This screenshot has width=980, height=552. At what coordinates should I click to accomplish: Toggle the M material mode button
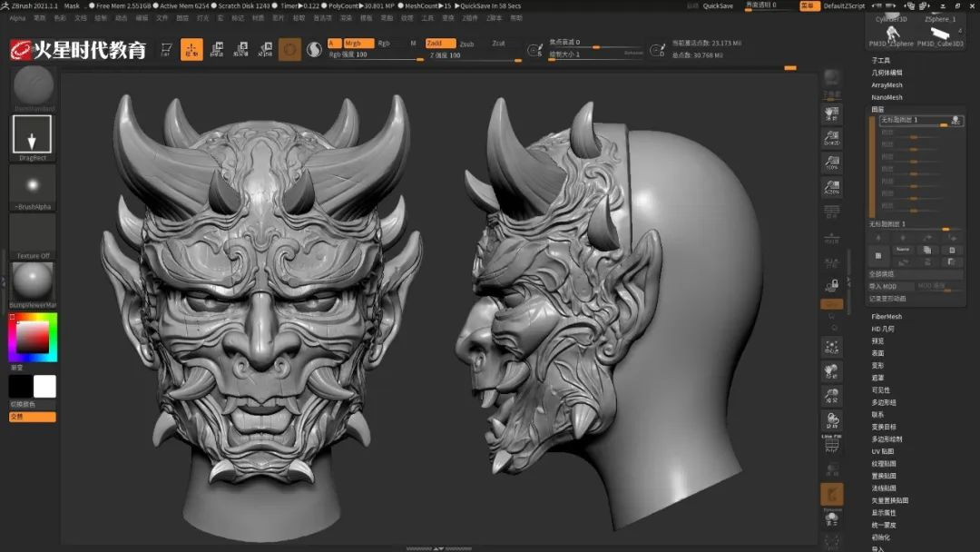[413, 44]
